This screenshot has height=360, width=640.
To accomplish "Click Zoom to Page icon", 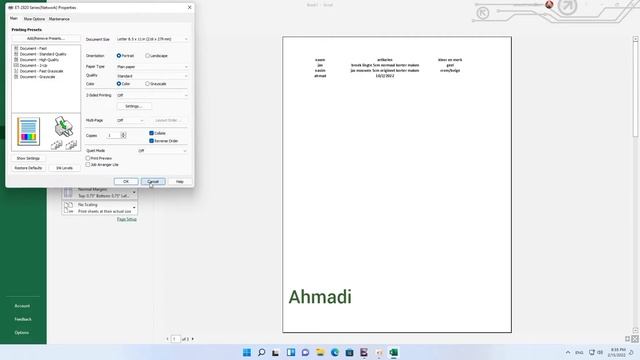I will (635, 339).
